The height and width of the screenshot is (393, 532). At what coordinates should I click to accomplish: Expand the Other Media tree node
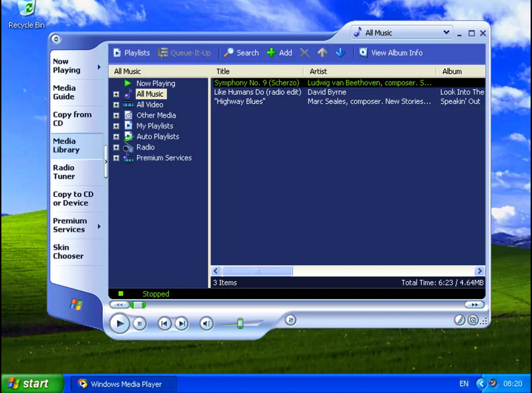pos(116,116)
